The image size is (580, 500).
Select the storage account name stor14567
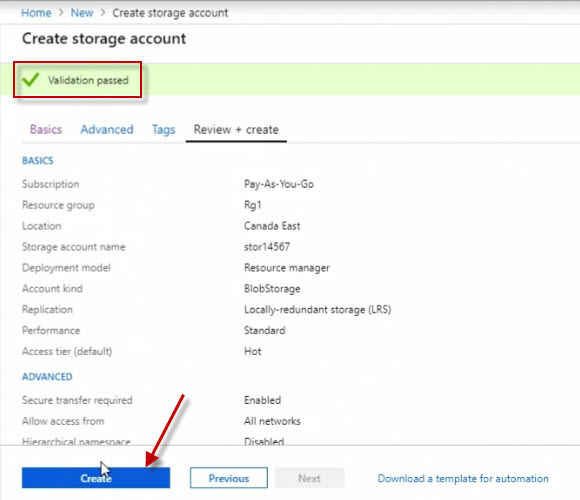pyautogui.click(x=267, y=247)
